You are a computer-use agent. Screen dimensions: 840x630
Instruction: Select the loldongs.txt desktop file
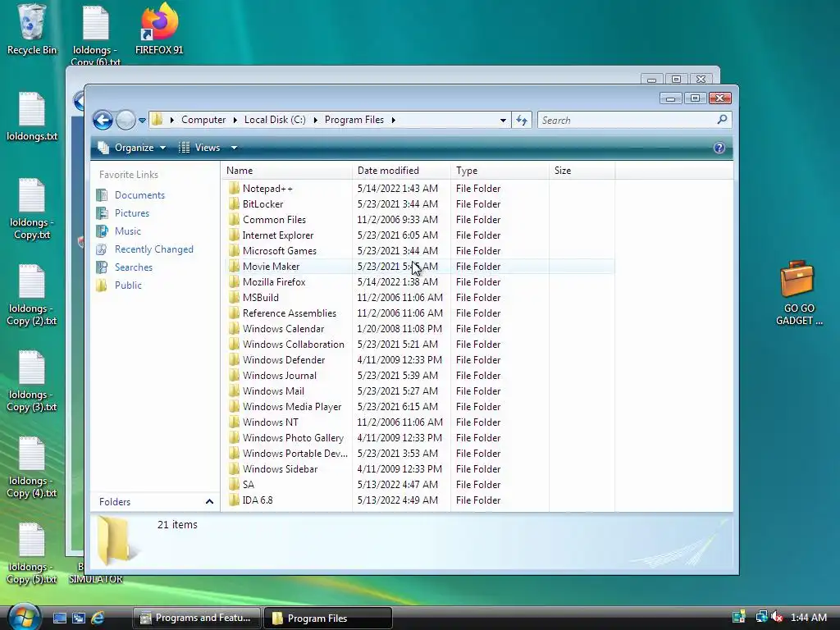pos(32,116)
